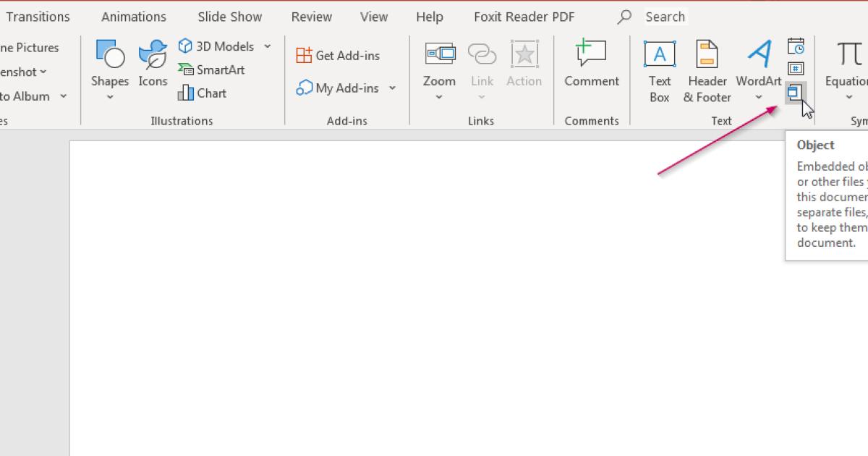
Task: Insert a SmartArt graphic
Action: pyautogui.click(x=211, y=69)
